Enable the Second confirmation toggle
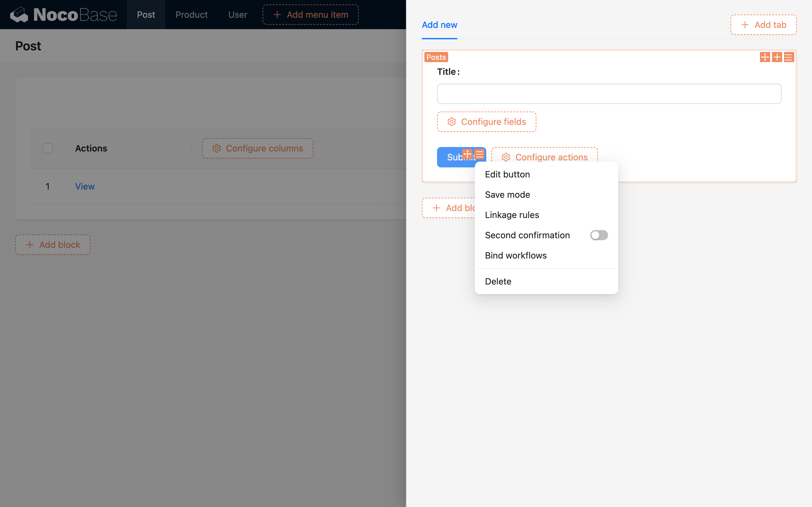Screen dimensions: 812x507 coord(599,235)
